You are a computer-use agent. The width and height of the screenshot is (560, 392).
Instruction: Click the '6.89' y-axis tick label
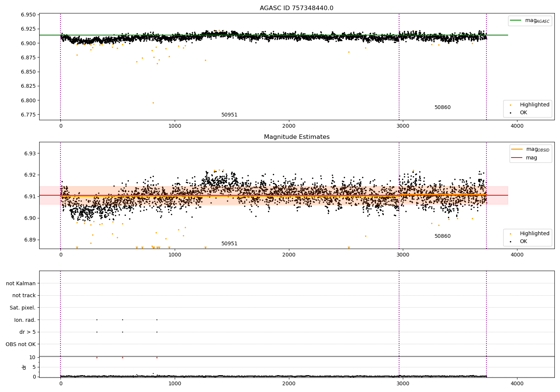coord(30,240)
